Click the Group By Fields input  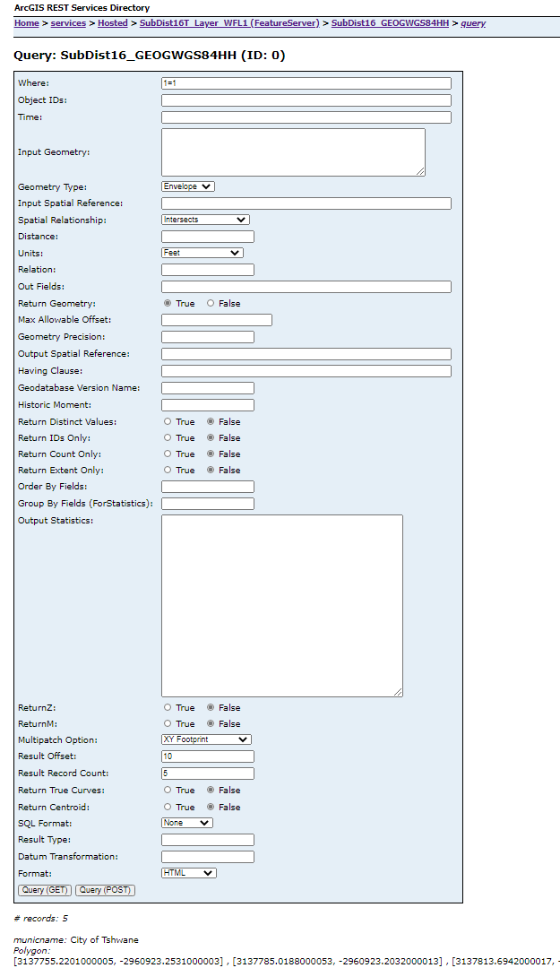[x=208, y=504]
